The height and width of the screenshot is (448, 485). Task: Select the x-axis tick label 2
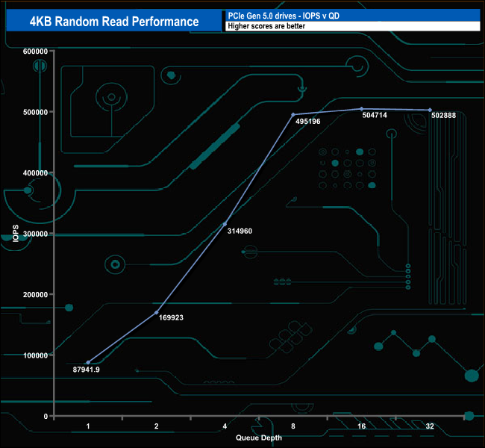pos(157,426)
